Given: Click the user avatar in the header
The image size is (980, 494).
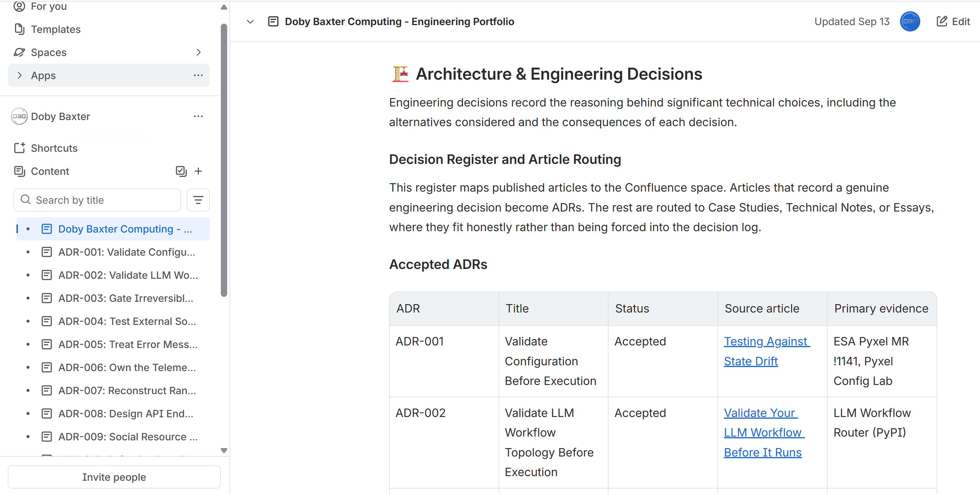Looking at the screenshot, I should tap(910, 21).
